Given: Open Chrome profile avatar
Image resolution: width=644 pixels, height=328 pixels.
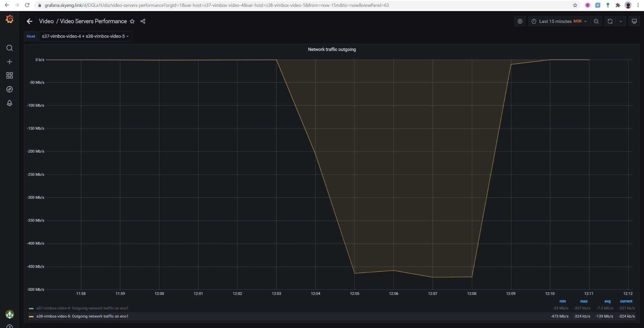Looking at the screenshot, I should (628, 5).
